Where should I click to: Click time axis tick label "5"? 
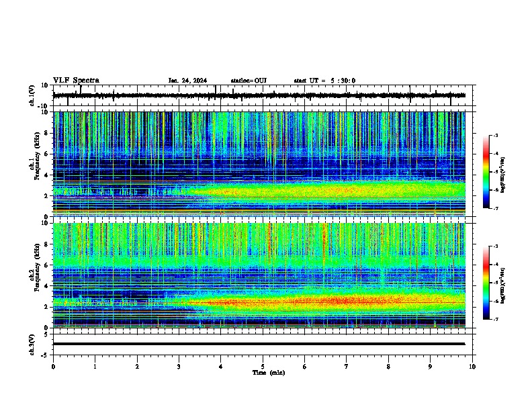263,367
